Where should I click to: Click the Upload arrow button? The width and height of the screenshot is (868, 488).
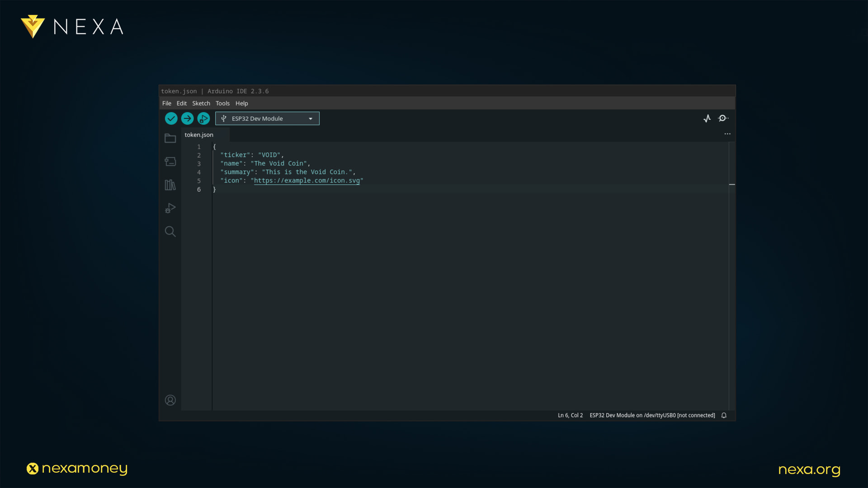click(x=187, y=118)
